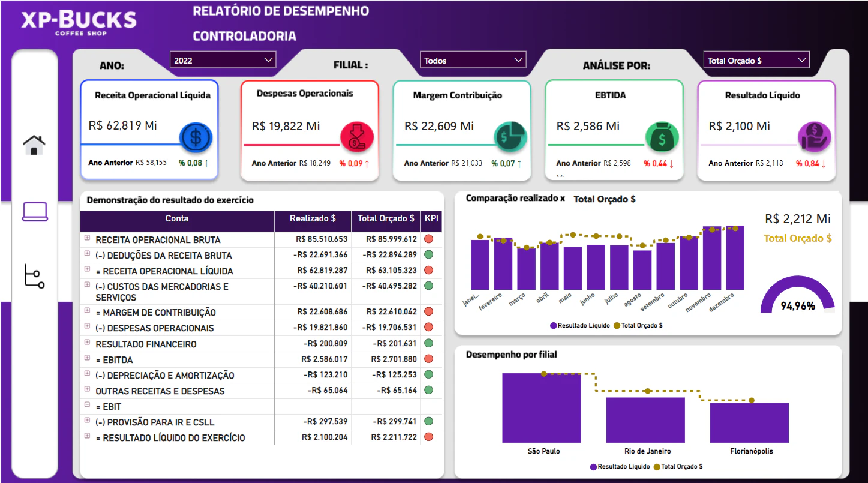The width and height of the screenshot is (868, 483).
Task: Click the red KPI dot for Resultado Líquido do Exercício
Action: pyautogui.click(x=428, y=437)
